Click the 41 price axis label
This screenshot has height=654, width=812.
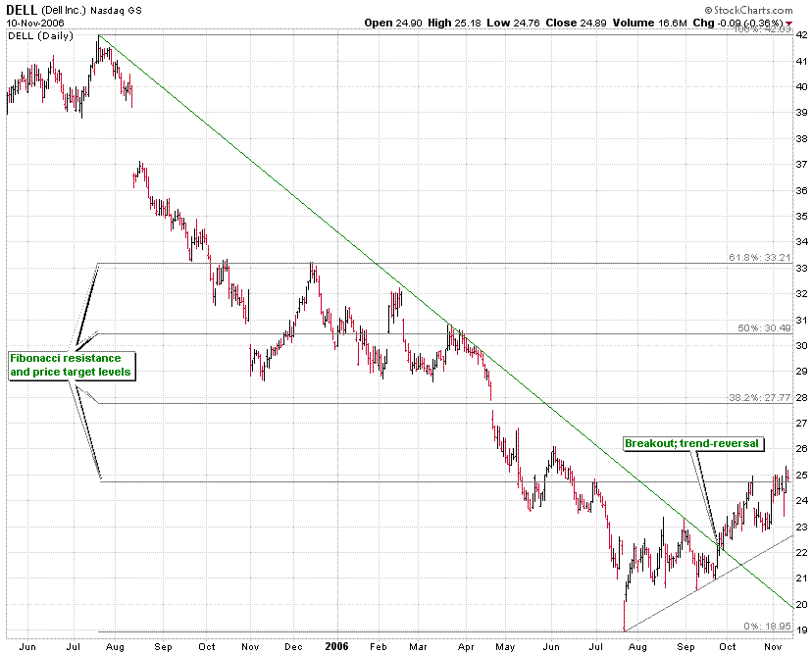801,61
